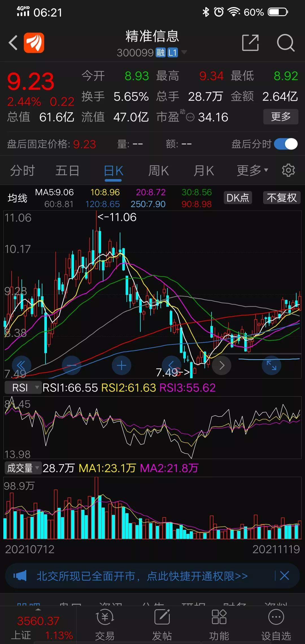Tap the dynamic P/E info icon
Screen dimensions: 305x644
click(x=190, y=117)
